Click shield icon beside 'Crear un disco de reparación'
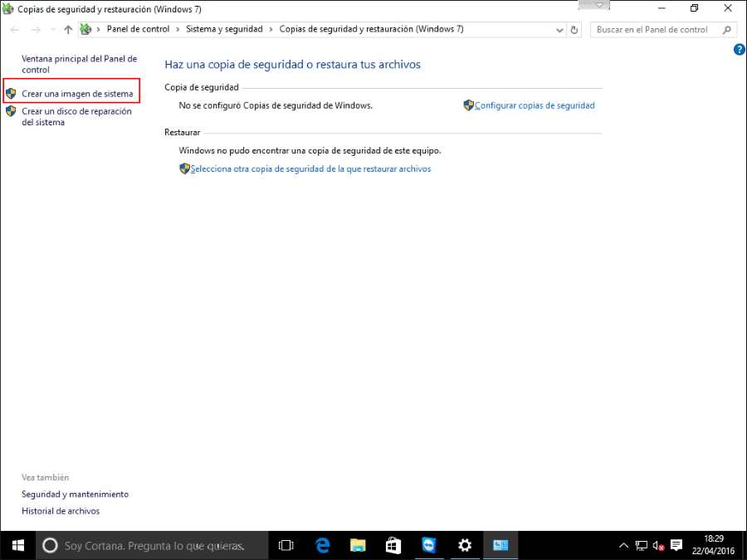 click(x=11, y=111)
